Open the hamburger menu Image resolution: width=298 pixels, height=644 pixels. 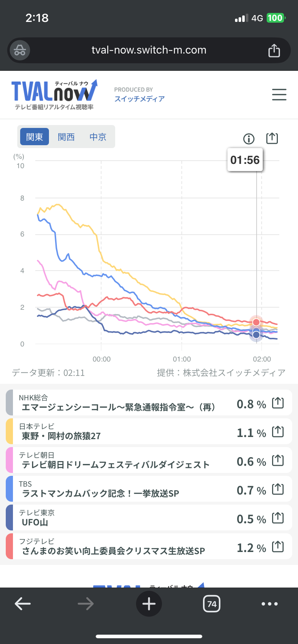(x=279, y=95)
